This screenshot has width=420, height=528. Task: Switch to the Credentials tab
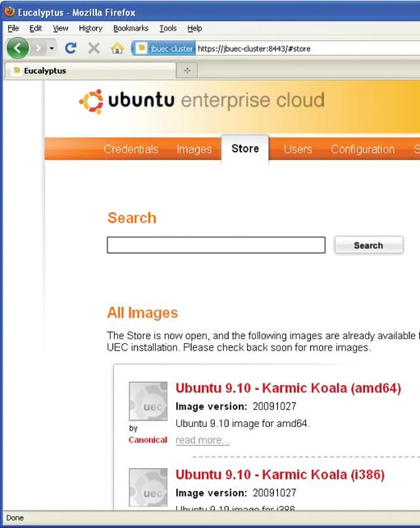130,149
